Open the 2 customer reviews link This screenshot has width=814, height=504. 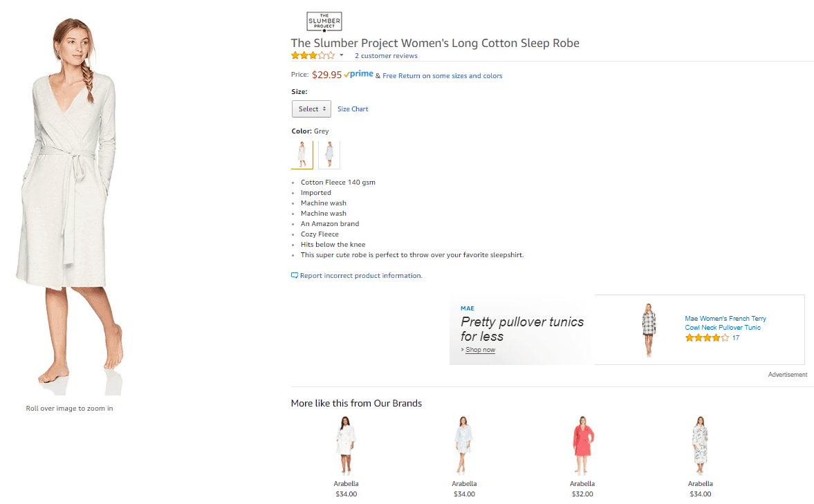coord(386,55)
